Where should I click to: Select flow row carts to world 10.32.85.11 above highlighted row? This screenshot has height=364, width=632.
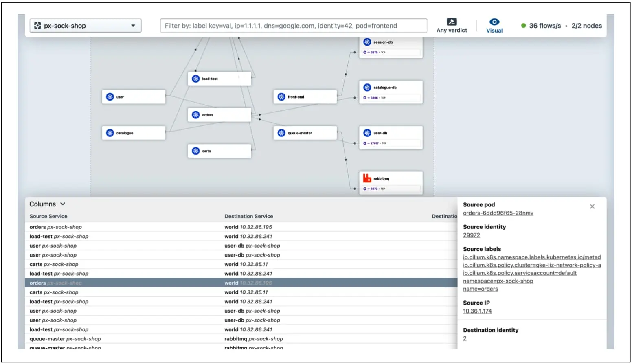click(x=241, y=264)
